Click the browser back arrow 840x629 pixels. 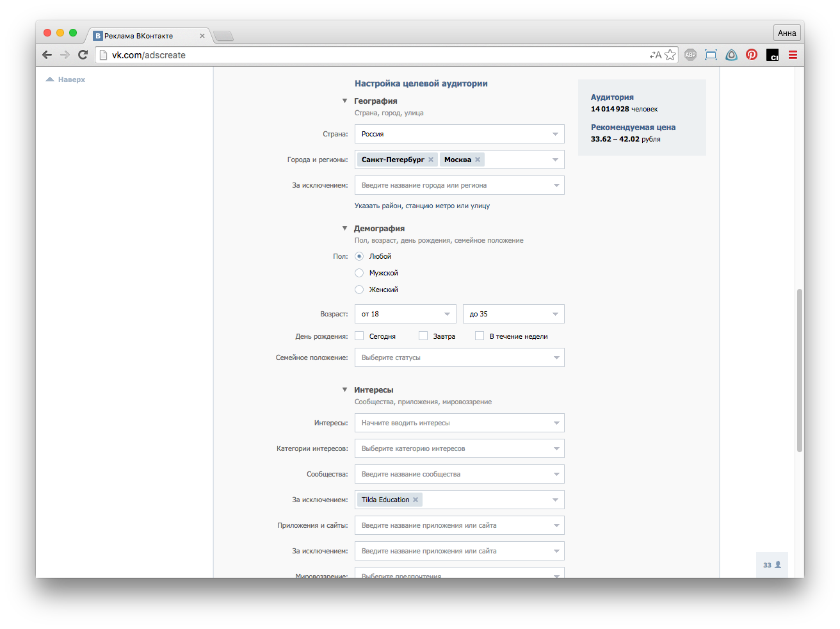tap(47, 55)
